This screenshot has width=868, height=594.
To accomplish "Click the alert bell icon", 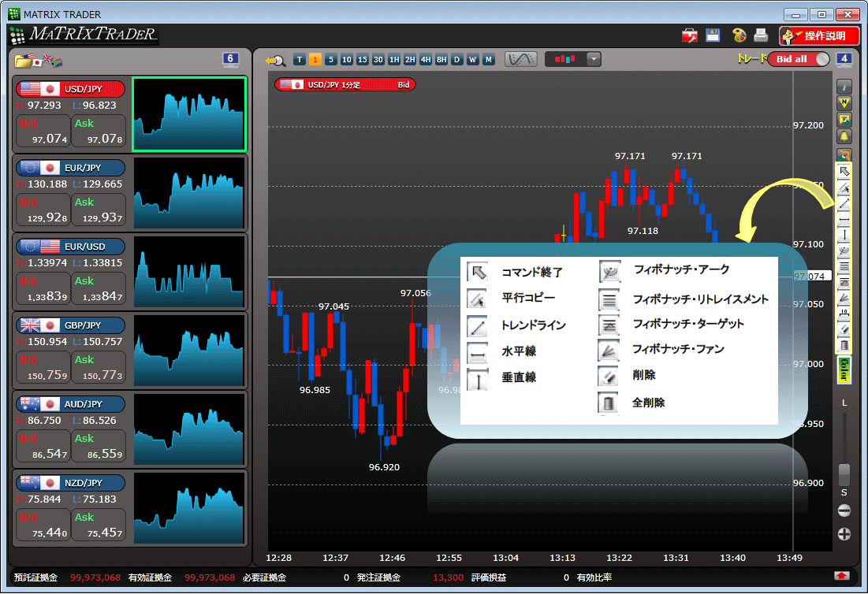I will [844, 136].
